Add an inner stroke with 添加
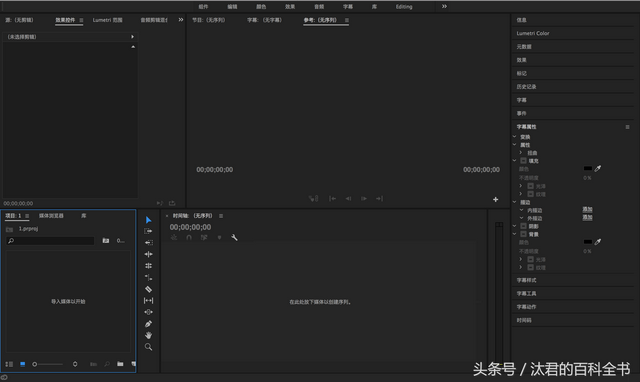This screenshot has height=382, width=640. pyautogui.click(x=587, y=209)
